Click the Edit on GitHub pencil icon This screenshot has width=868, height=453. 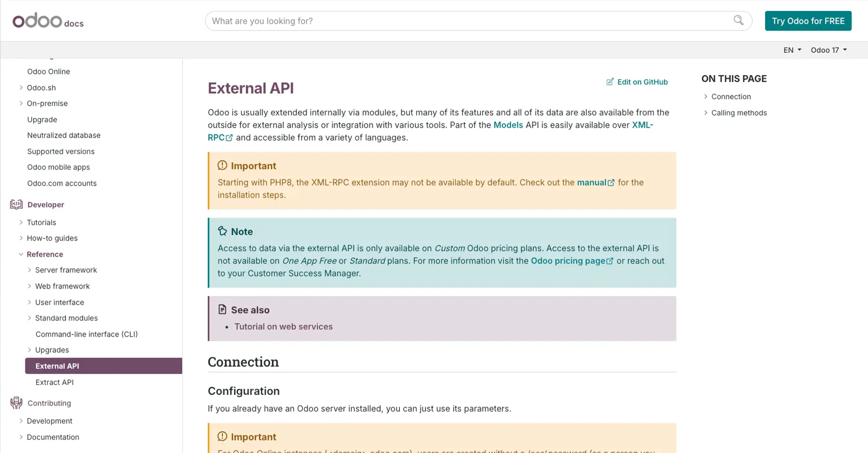point(610,82)
